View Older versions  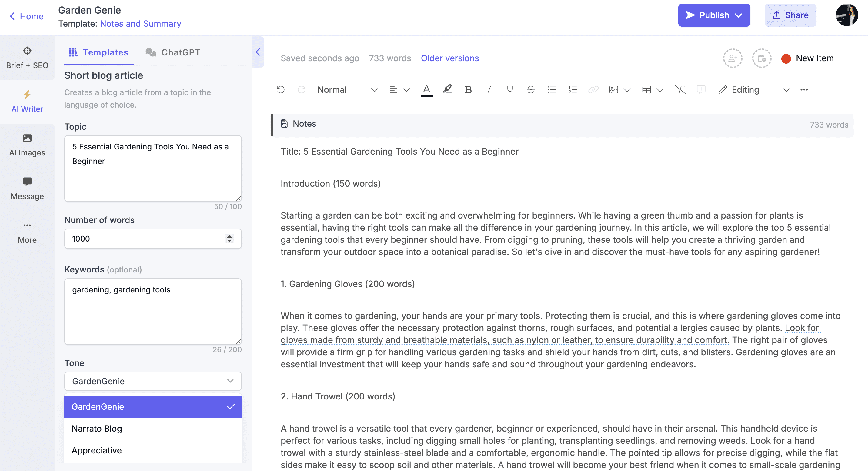[450, 58]
